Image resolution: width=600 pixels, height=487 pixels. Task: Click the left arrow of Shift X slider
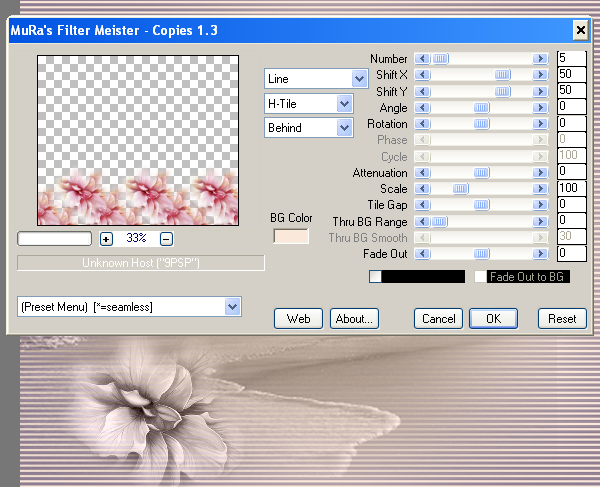pos(422,75)
